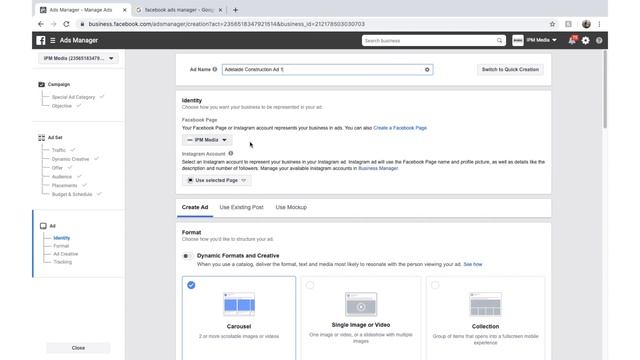Click the Single Image or Video illustration
This screenshot has height=360, width=640.
pyautogui.click(x=361, y=304)
